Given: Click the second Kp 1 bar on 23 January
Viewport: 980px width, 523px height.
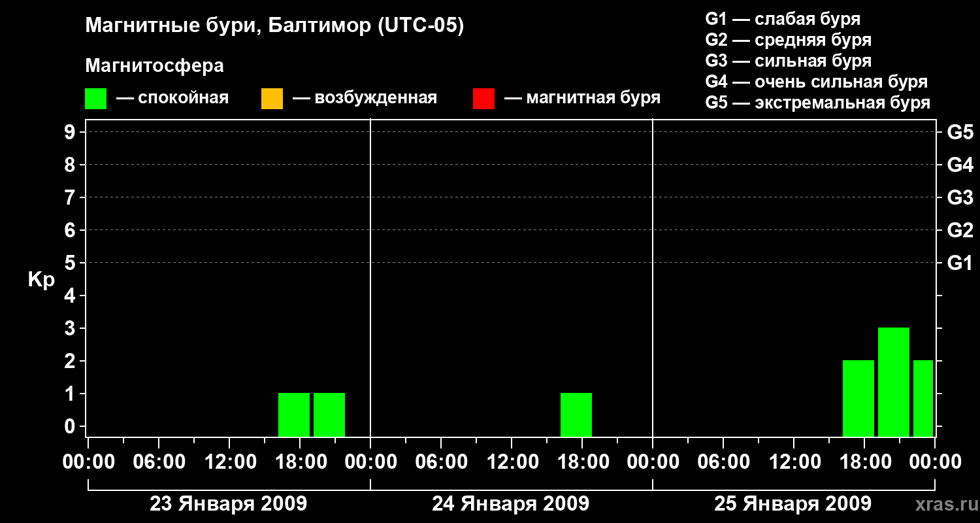Looking at the screenshot, I should [x=329, y=414].
